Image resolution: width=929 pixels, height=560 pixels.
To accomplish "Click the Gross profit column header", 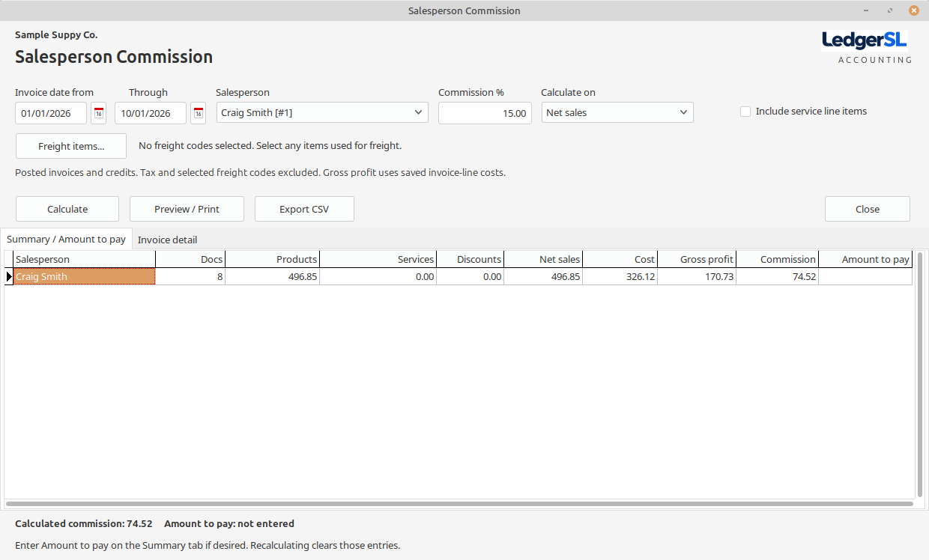I will click(x=697, y=259).
